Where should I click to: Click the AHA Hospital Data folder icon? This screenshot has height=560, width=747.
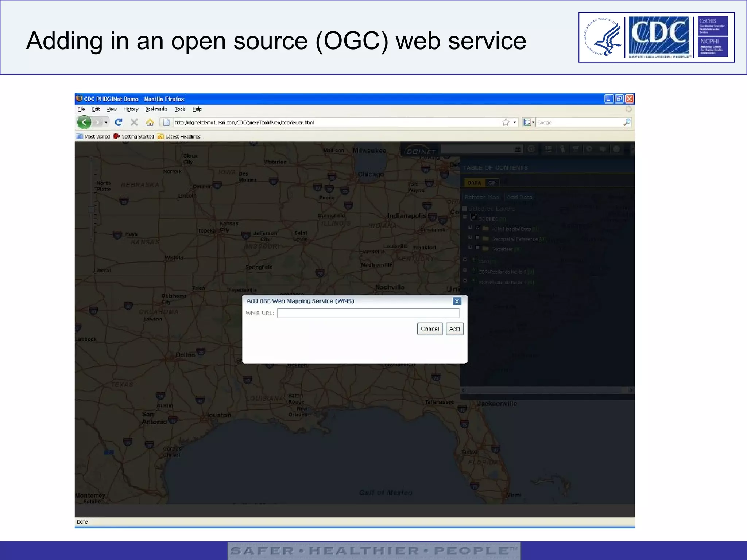(485, 229)
